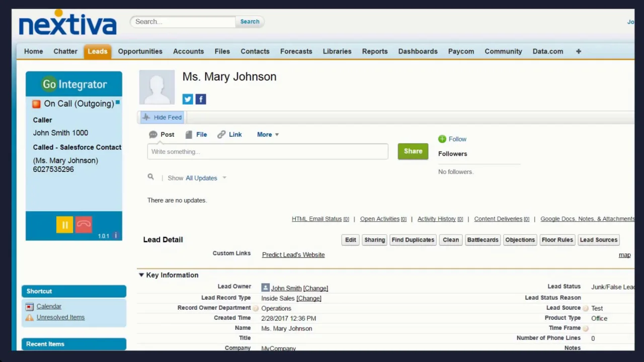Open the Unresolved Items shortcut link
Viewport: 644px width, 362px height.
click(x=60, y=317)
